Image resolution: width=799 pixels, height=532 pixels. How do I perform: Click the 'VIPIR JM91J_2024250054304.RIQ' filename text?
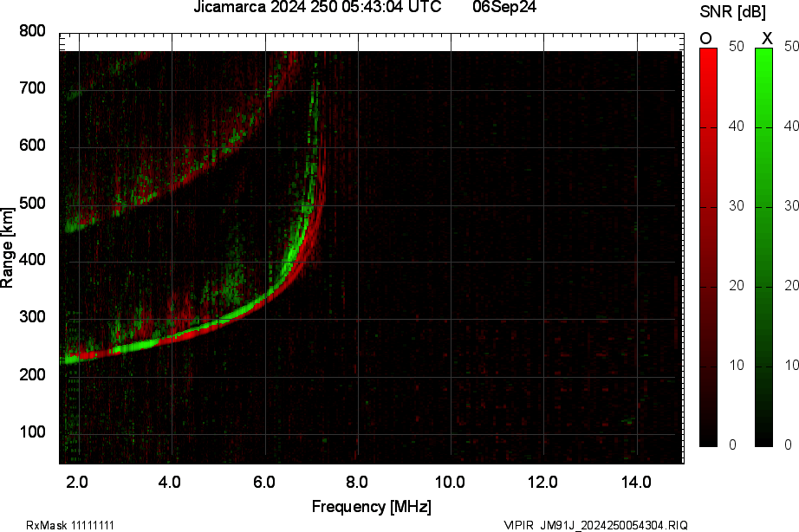tap(595, 525)
